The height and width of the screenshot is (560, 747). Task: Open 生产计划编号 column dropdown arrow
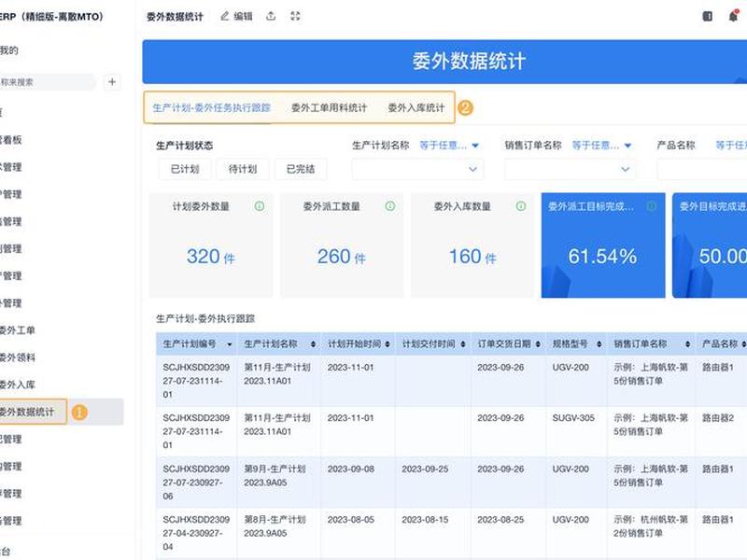229,344
